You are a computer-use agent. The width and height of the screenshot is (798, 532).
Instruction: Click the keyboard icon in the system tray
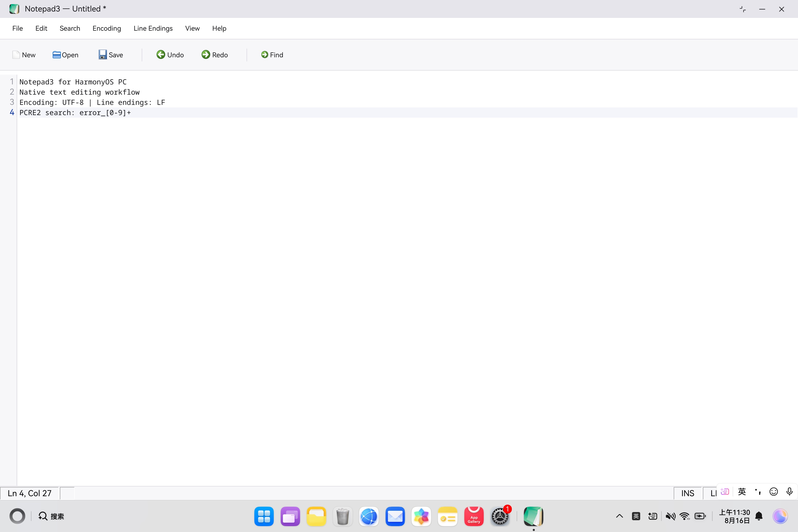(653, 516)
